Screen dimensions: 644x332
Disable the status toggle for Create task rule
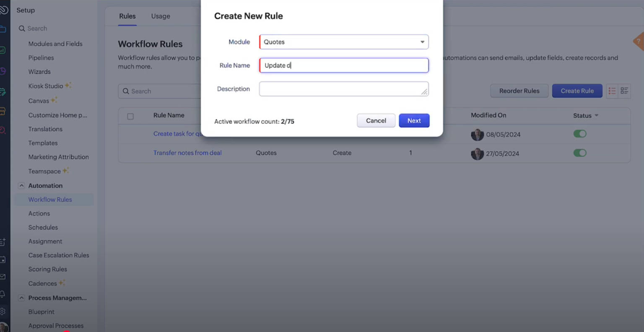[x=580, y=133]
